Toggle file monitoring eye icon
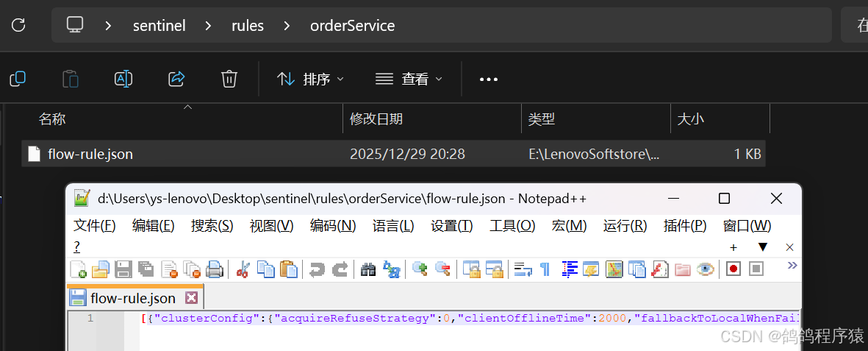Image resolution: width=868 pixels, height=351 pixels. click(706, 269)
